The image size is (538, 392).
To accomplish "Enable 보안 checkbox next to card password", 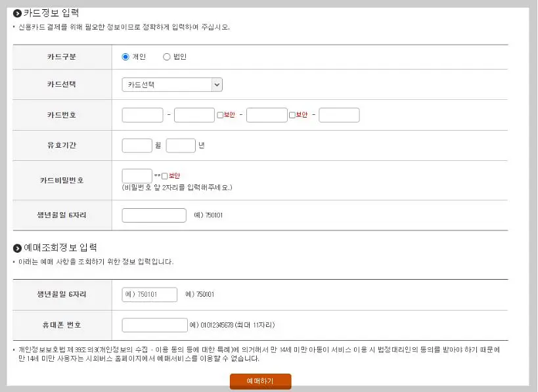I will pos(165,176).
